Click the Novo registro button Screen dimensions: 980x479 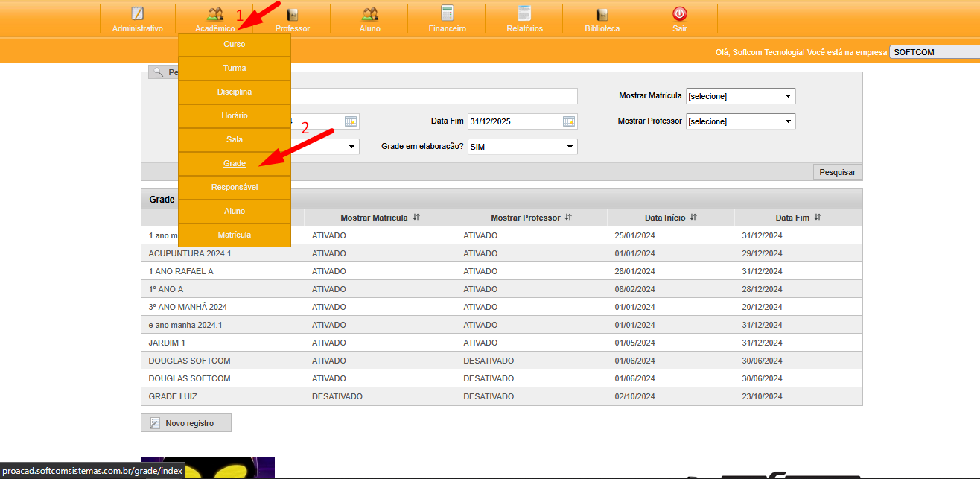click(186, 423)
